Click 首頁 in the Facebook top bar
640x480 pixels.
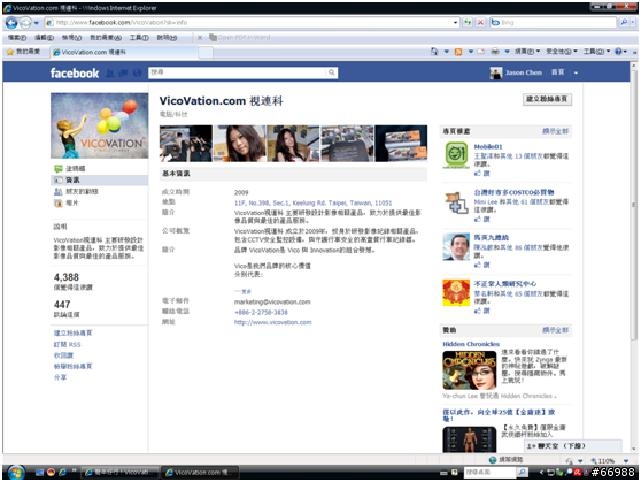[x=558, y=72]
